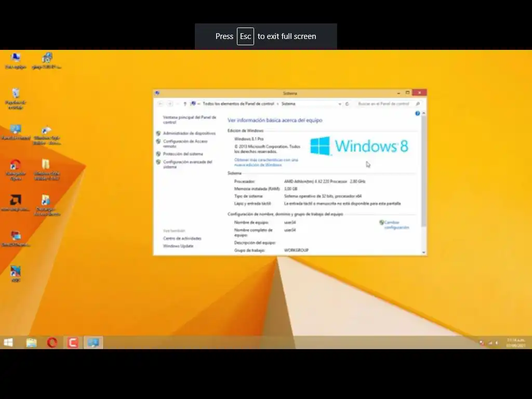Image resolution: width=532 pixels, height=399 pixels.
Task: Open the Este equipo desktop icon
Action: (16, 61)
